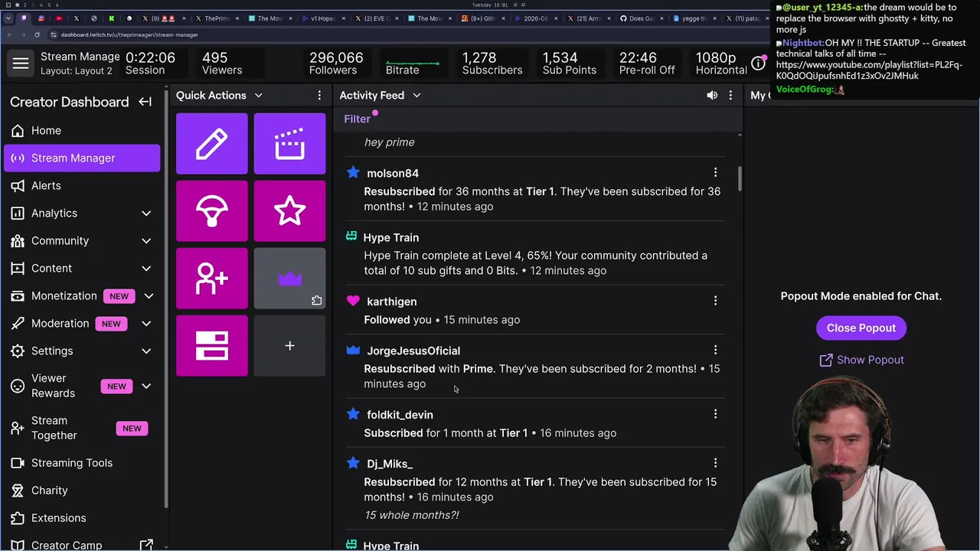The image size is (980, 551).
Task: Click the Stream Together people icon
Action: 18,428
